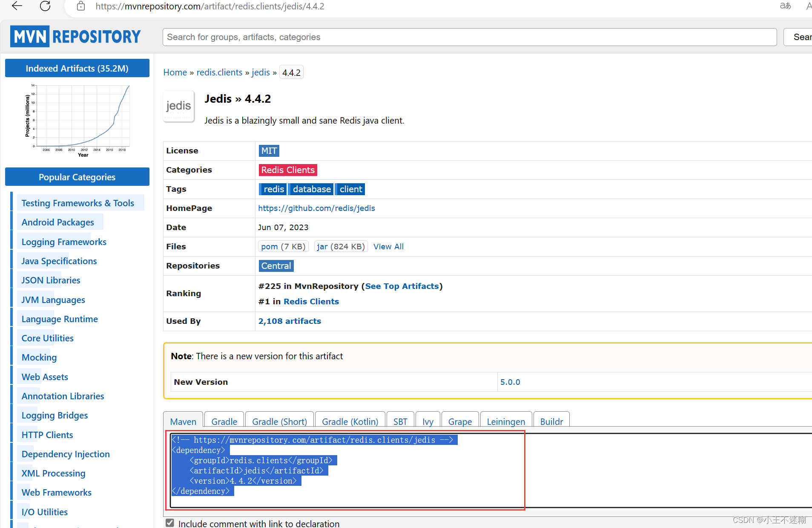Open the Central repository badge
The width and height of the screenshot is (812, 528).
click(x=276, y=265)
